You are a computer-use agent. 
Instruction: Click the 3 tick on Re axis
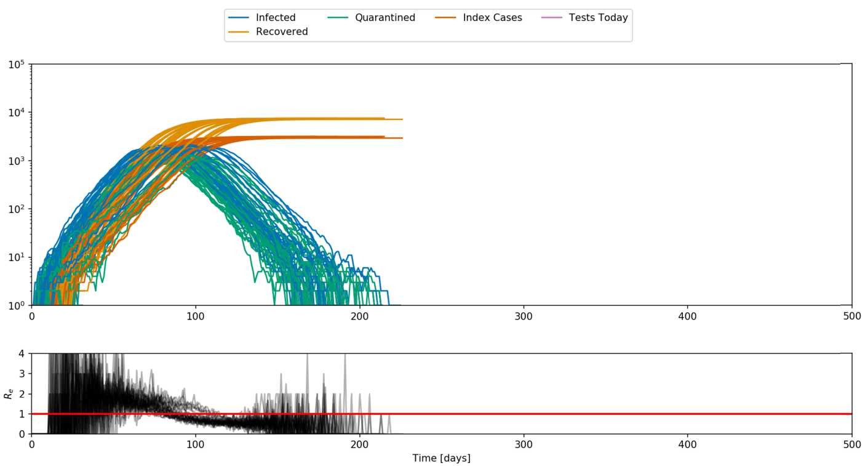coord(22,374)
